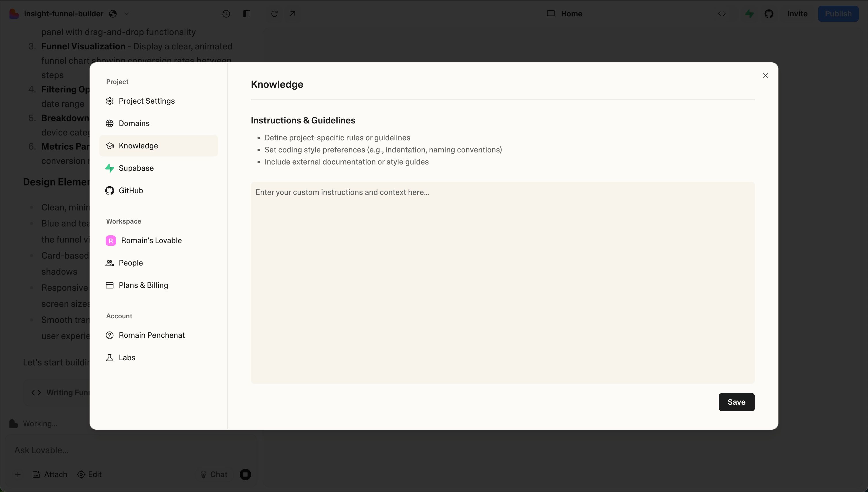This screenshot has width=868, height=492.
Task: Open the People workspace section
Action: pos(158,263)
